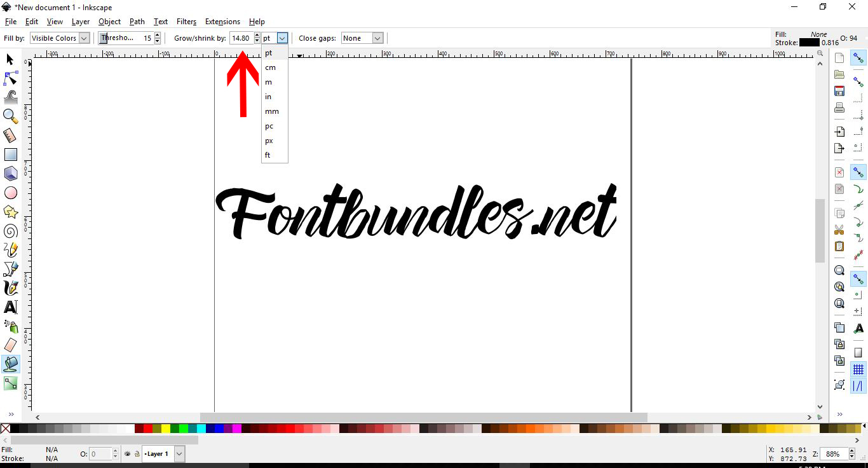Click the zoom percentage field
Viewport: 868px width, 468px height.
(833, 454)
